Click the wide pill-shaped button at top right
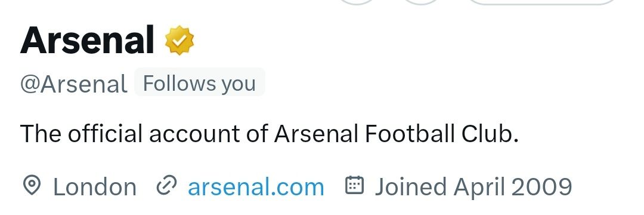Image resolution: width=644 pixels, height=215 pixels. pyautogui.click(x=543, y=2)
